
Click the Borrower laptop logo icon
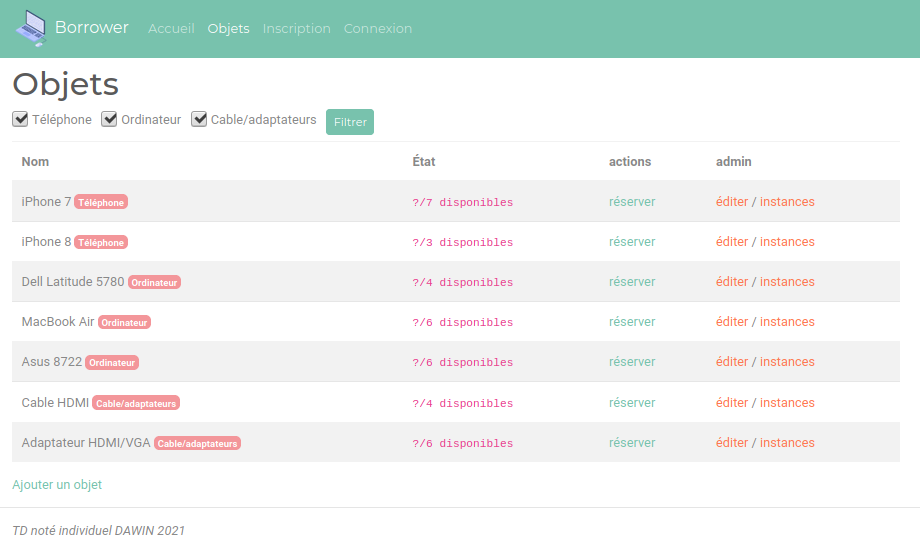[31, 28]
